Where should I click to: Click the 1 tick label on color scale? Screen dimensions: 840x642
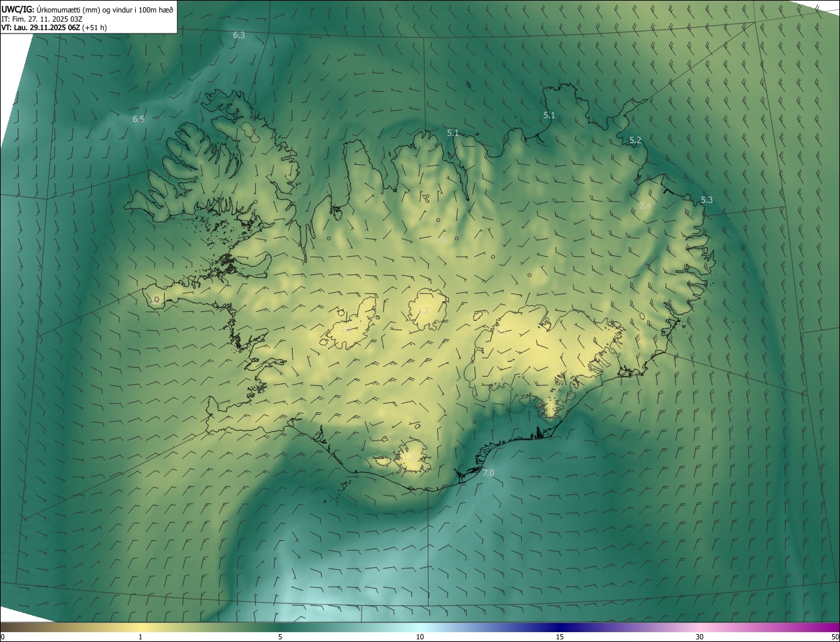coord(140,637)
